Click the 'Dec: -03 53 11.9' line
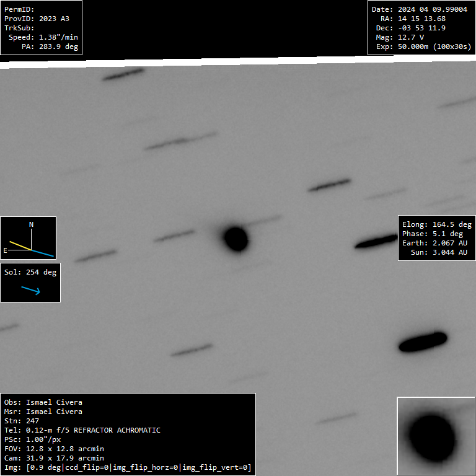The width and height of the screenshot is (476, 476). 411,28
